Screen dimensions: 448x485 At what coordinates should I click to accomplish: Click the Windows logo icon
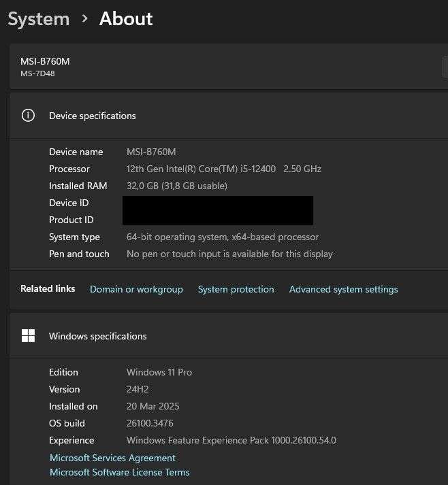tap(28, 335)
